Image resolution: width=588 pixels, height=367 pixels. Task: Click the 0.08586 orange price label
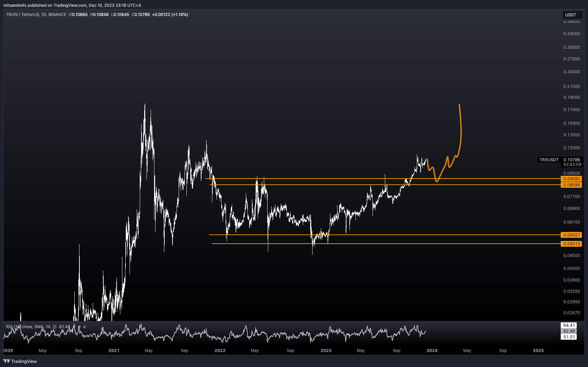[x=571, y=185]
